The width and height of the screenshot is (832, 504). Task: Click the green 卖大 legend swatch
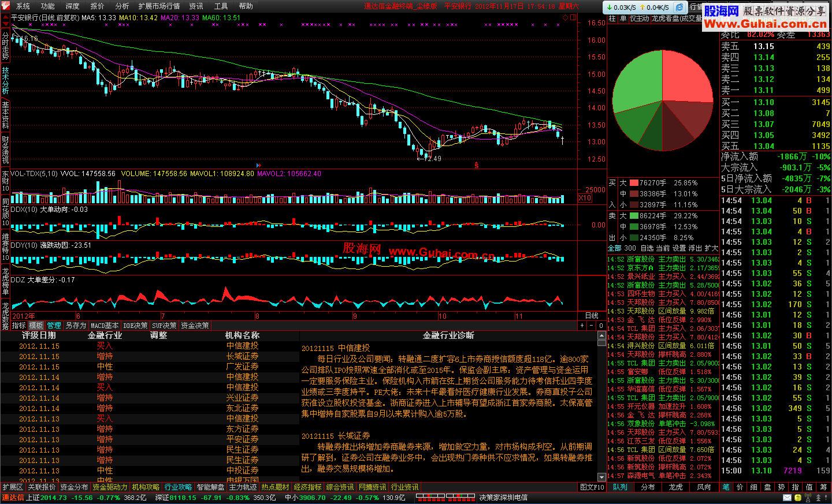point(634,216)
